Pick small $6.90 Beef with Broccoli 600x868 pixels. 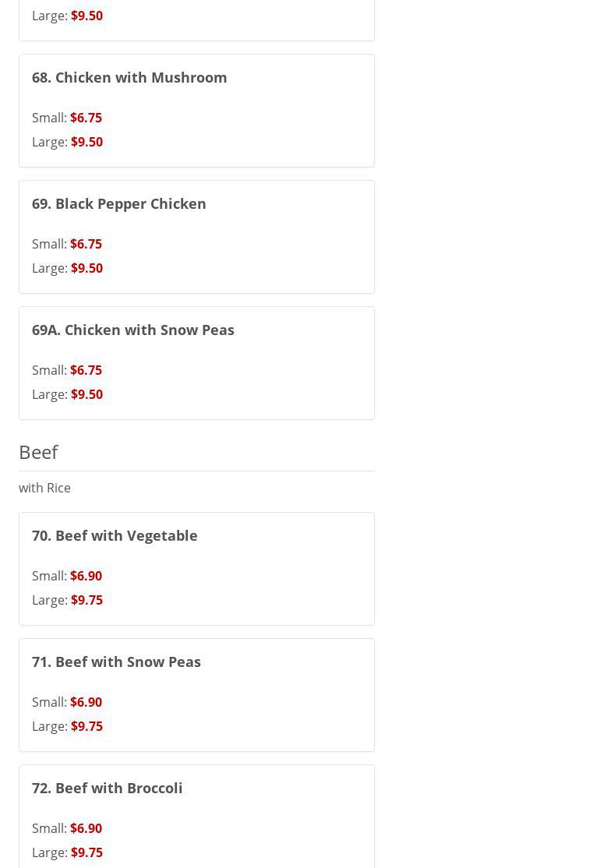click(86, 828)
